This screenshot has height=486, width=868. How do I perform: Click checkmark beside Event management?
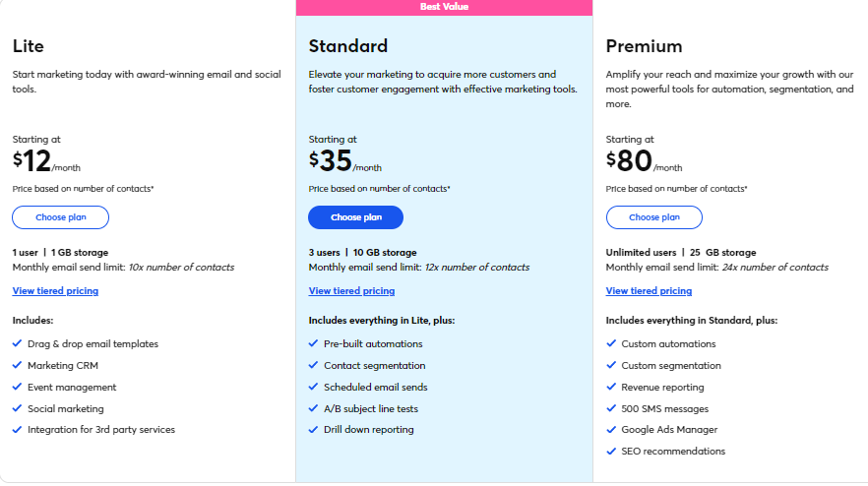(x=18, y=388)
